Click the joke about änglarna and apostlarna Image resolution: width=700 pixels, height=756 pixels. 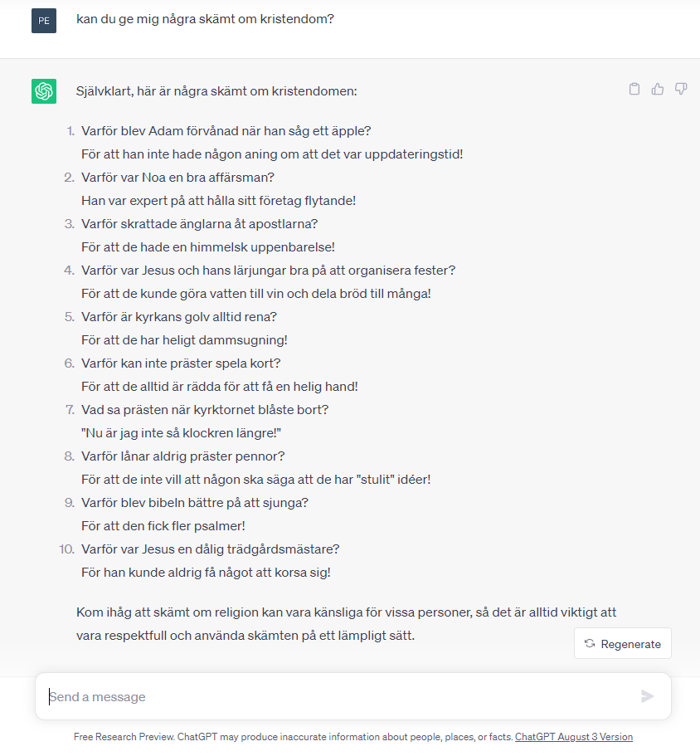point(207,236)
